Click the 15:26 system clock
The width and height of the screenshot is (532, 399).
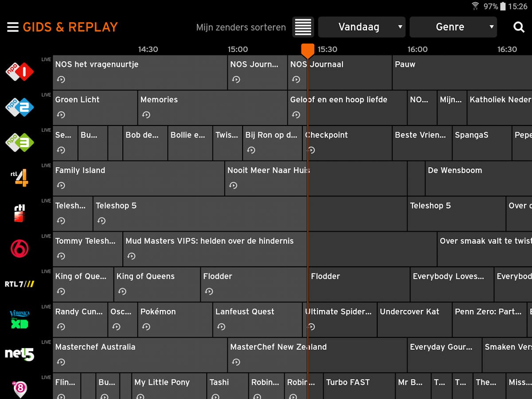click(518, 6)
